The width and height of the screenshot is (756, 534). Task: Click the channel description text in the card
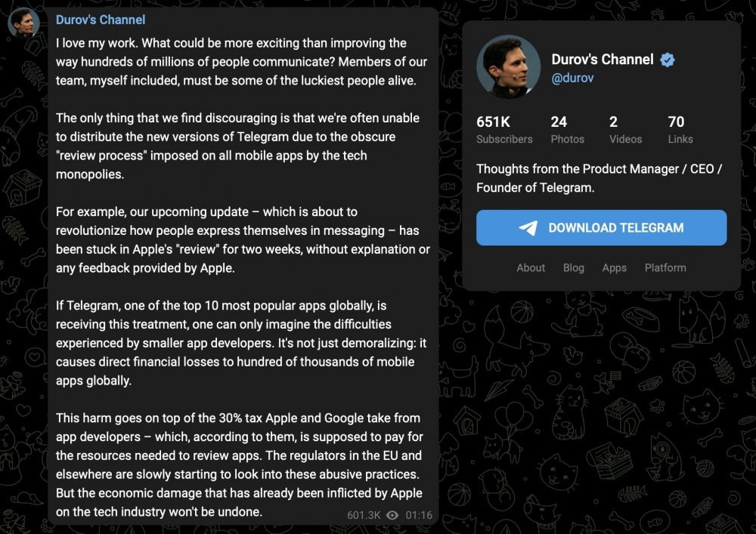[x=599, y=178]
